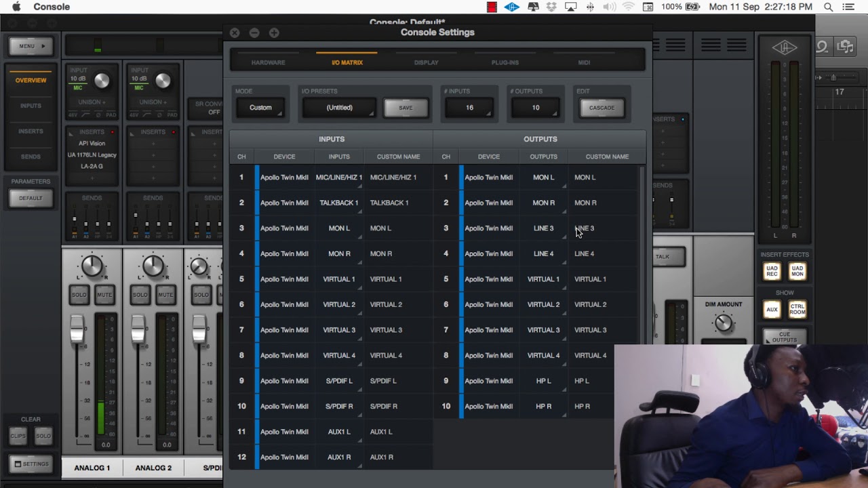
Task: Toggle the polarity invert on ANALOG 1
Action: click(98, 116)
